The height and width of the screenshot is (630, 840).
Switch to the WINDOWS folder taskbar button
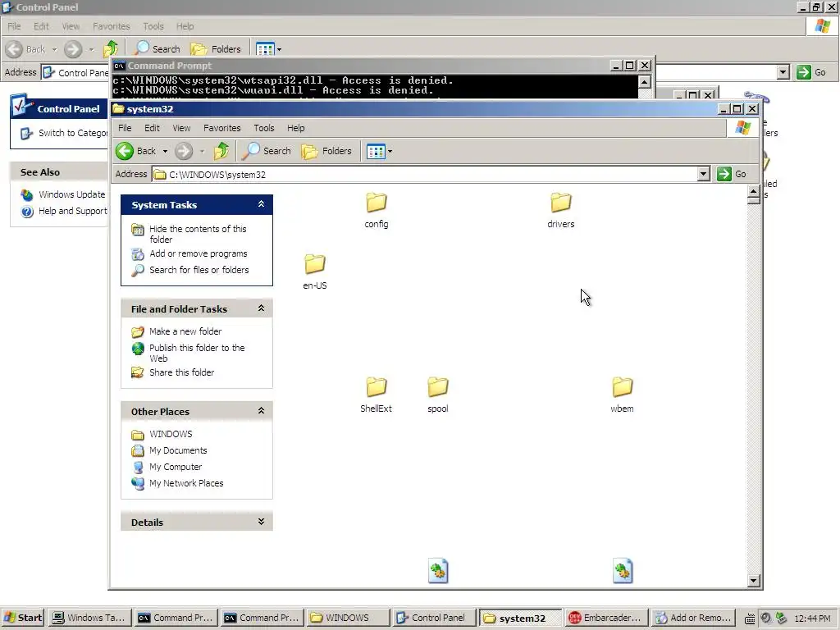348,618
